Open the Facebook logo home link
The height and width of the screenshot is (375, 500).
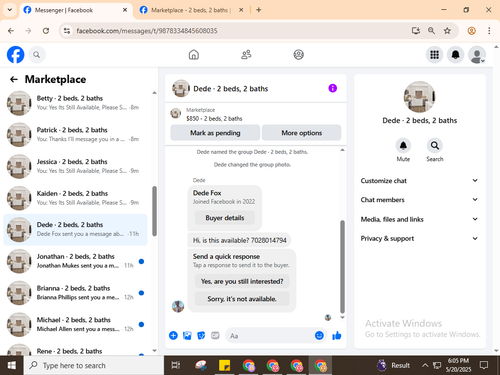coord(16,55)
